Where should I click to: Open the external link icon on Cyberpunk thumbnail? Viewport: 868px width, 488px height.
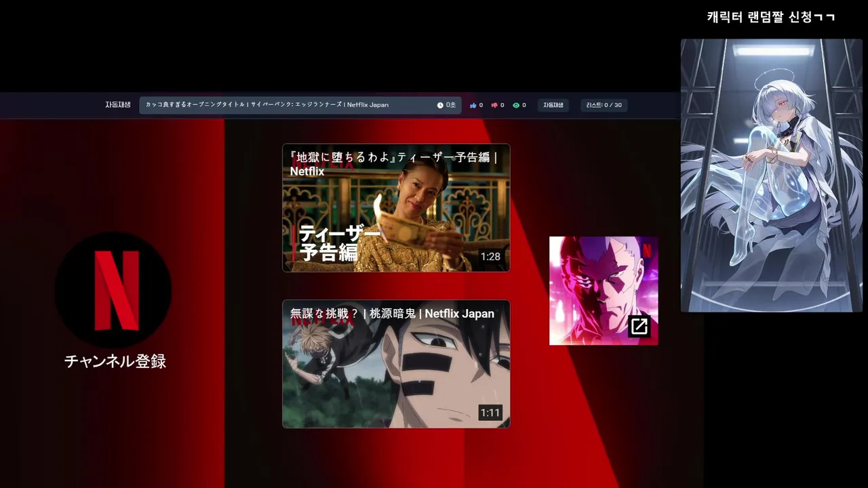(639, 326)
